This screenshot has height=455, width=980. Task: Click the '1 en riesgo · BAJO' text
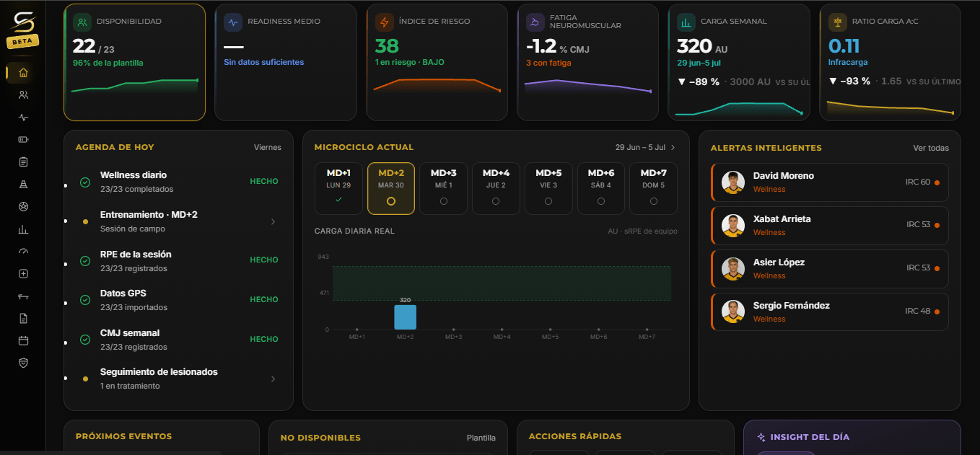pos(410,63)
